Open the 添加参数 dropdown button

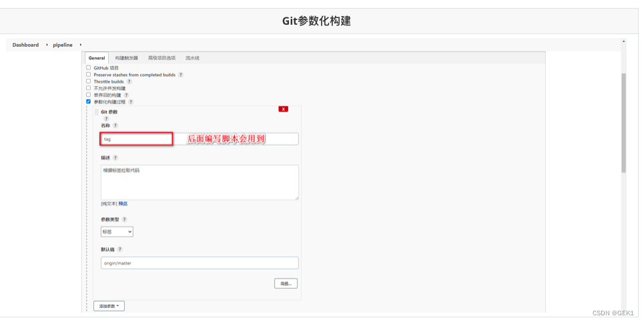coord(109,306)
